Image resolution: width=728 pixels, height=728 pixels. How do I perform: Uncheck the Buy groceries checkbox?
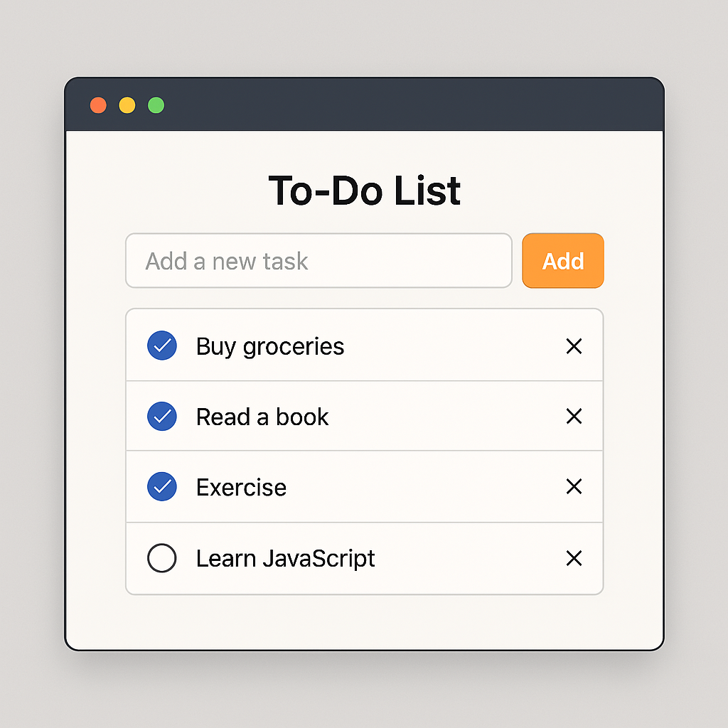(x=162, y=346)
